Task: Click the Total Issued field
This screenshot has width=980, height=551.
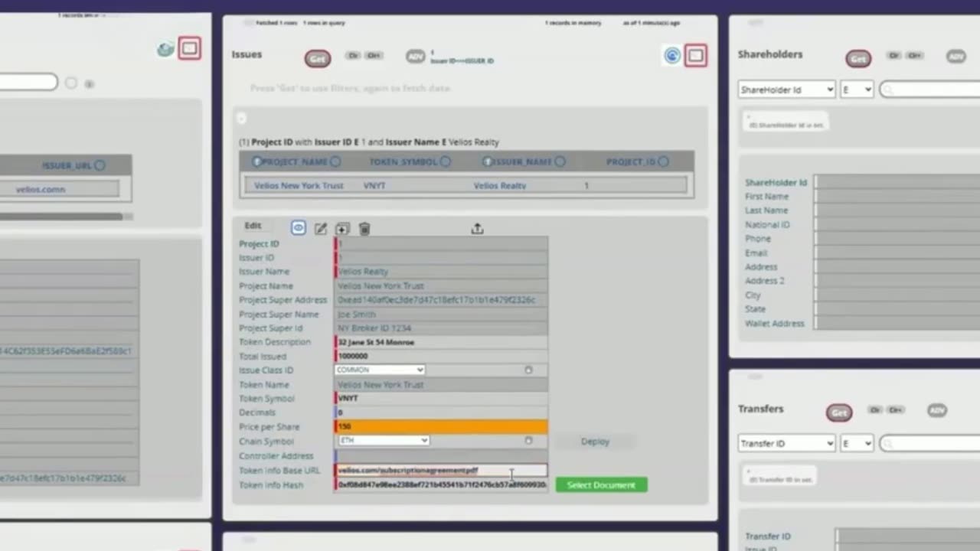Action: pyautogui.click(x=441, y=357)
